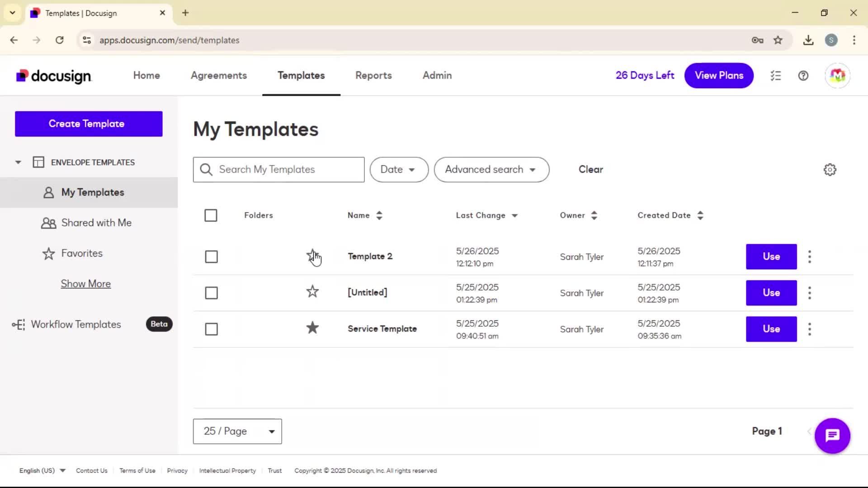Open the browser downloads icon

[x=808, y=40]
